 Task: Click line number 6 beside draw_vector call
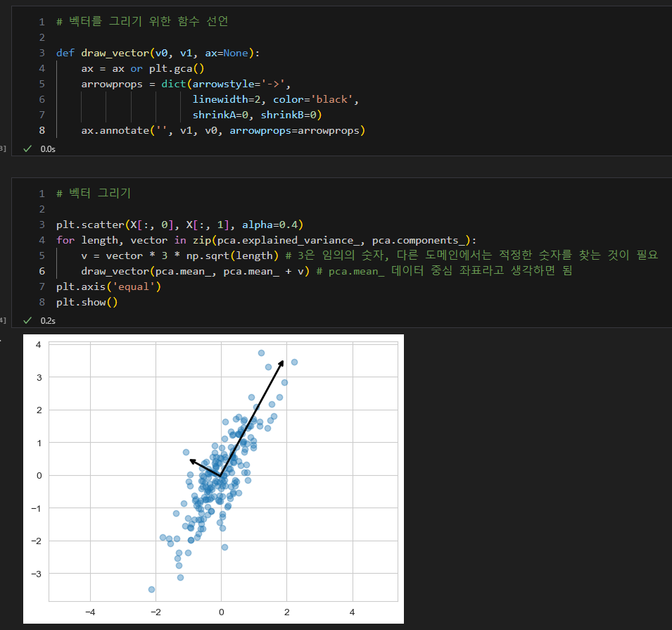42,271
